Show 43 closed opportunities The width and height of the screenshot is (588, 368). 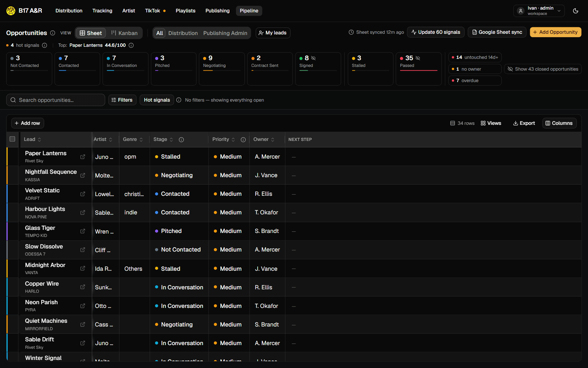pyautogui.click(x=543, y=69)
